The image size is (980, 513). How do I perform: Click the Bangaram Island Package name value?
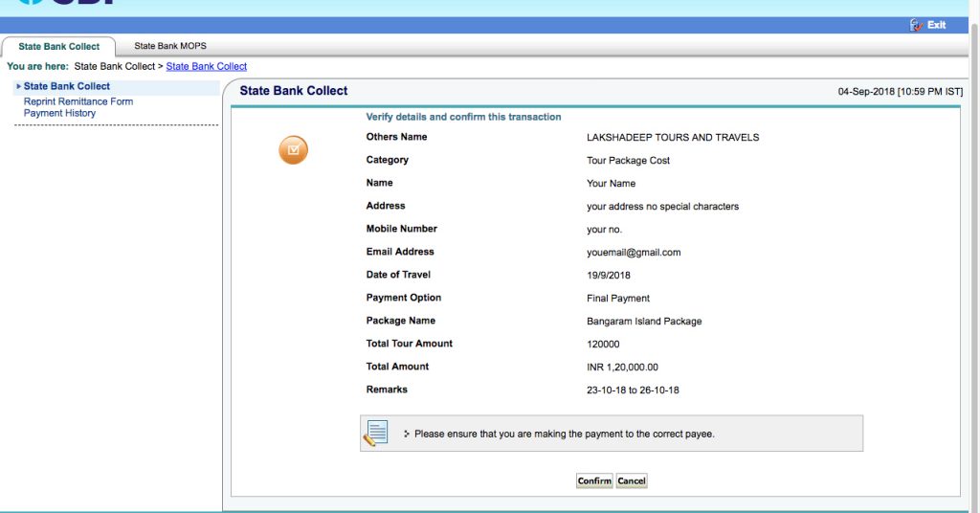tap(644, 322)
